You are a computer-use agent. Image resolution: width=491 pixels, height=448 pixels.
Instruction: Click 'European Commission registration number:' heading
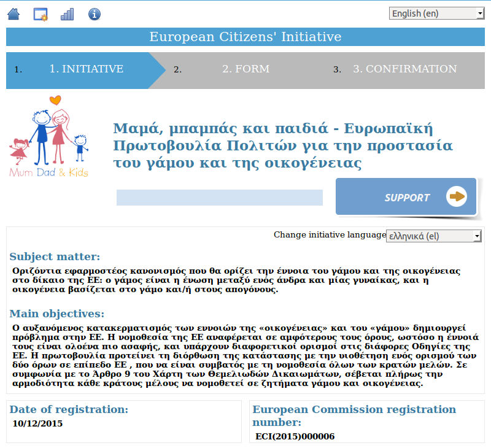pos(354,415)
